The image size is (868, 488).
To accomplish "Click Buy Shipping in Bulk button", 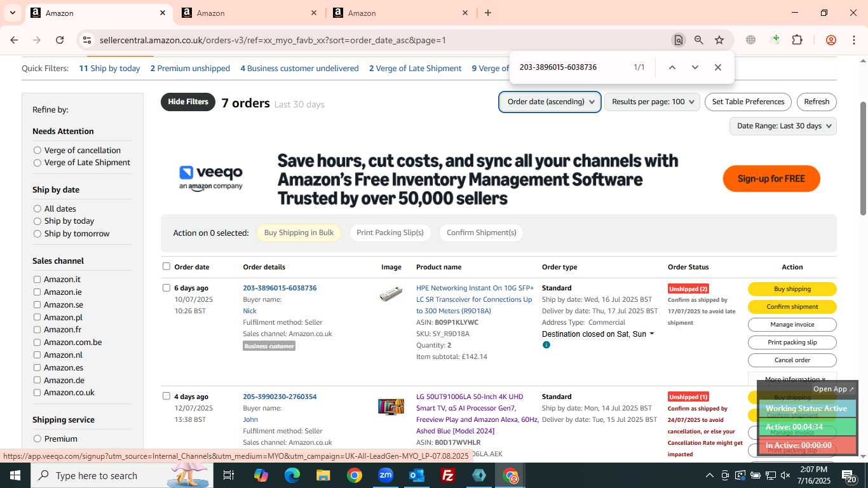I will pos(299,233).
